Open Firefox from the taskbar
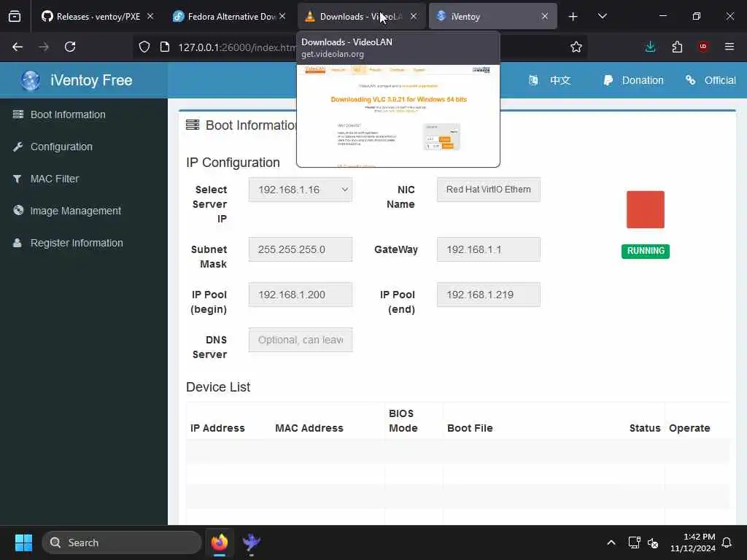747x560 pixels. [x=220, y=542]
